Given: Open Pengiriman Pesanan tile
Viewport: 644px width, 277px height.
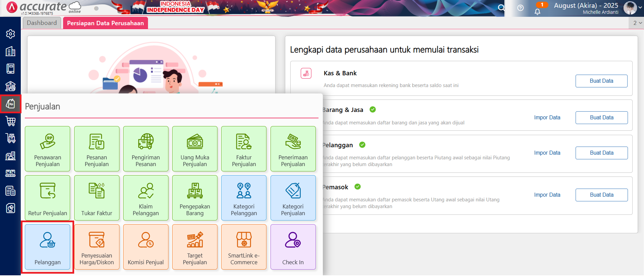Looking at the screenshot, I should click(x=146, y=149).
